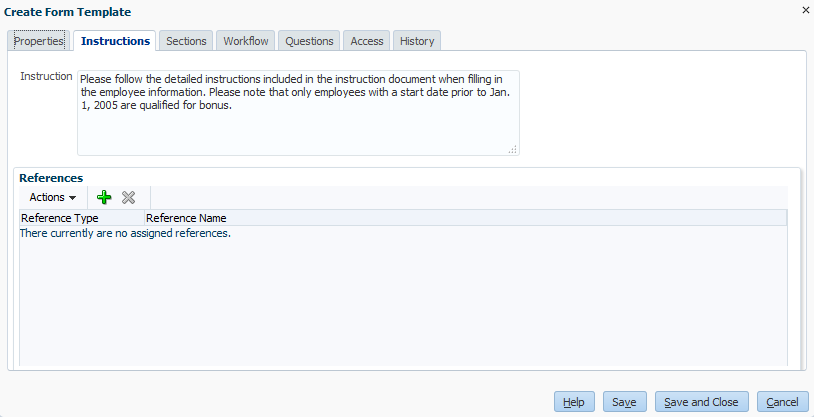Click the Instruction text area resize handle
814x417 pixels.
513,149
